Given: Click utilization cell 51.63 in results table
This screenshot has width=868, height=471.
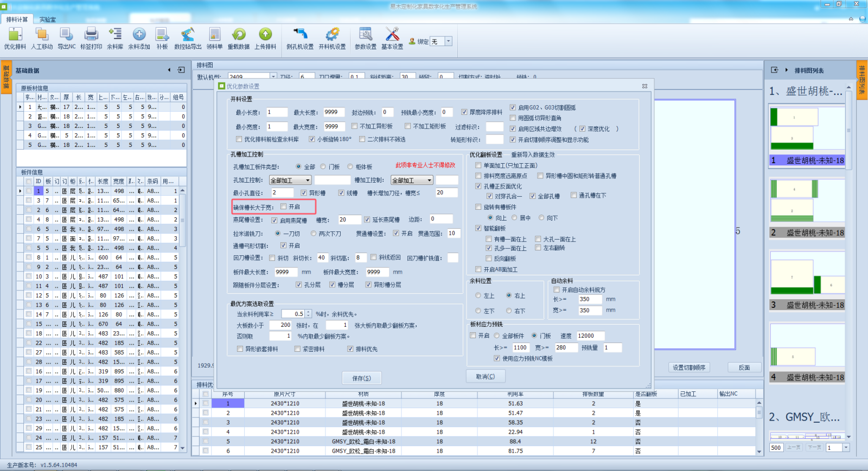Looking at the screenshot, I should tap(515, 403).
